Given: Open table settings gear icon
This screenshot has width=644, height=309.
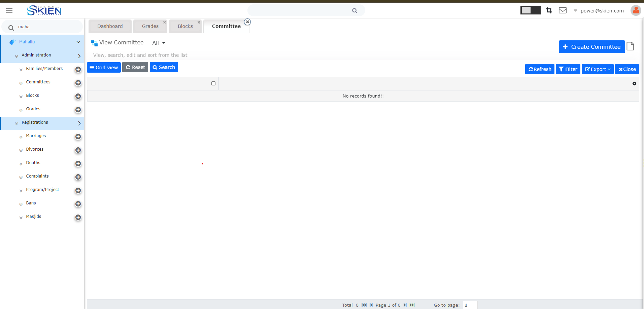Looking at the screenshot, I should [634, 84].
